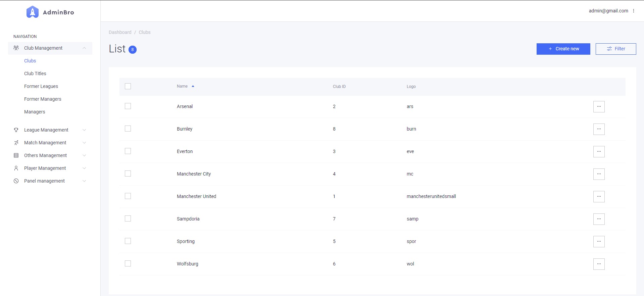644x296 pixels.
Task: Open the Former Managers navigation item
Action: pyautogui.click(x=43, y=99)
